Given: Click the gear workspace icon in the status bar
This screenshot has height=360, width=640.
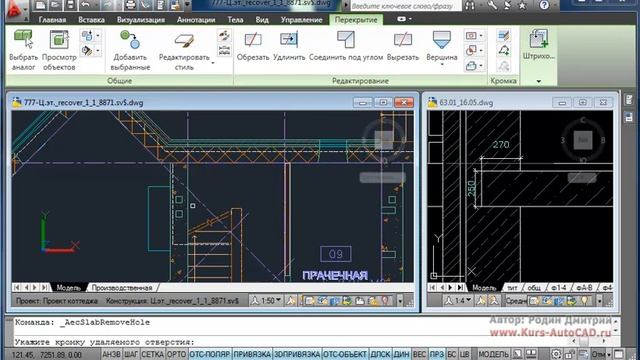Looking at the screenshot, I should pos(556,354).
